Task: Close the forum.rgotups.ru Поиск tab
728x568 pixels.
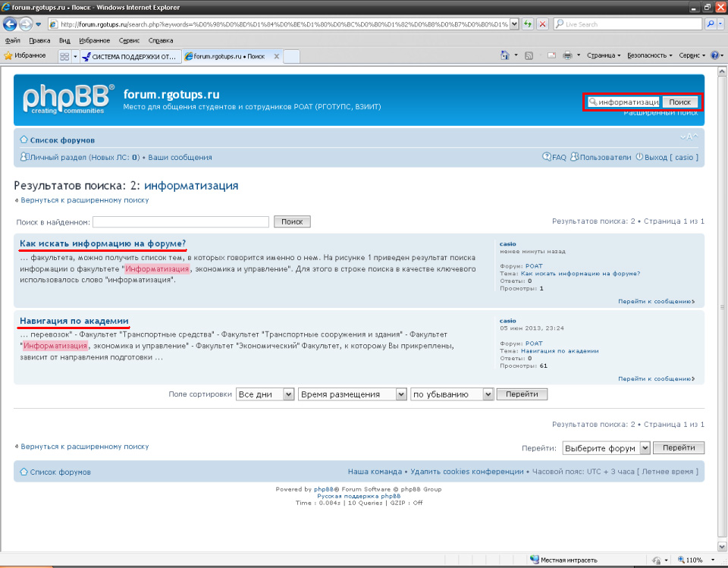Action: (x=276, y=56)
